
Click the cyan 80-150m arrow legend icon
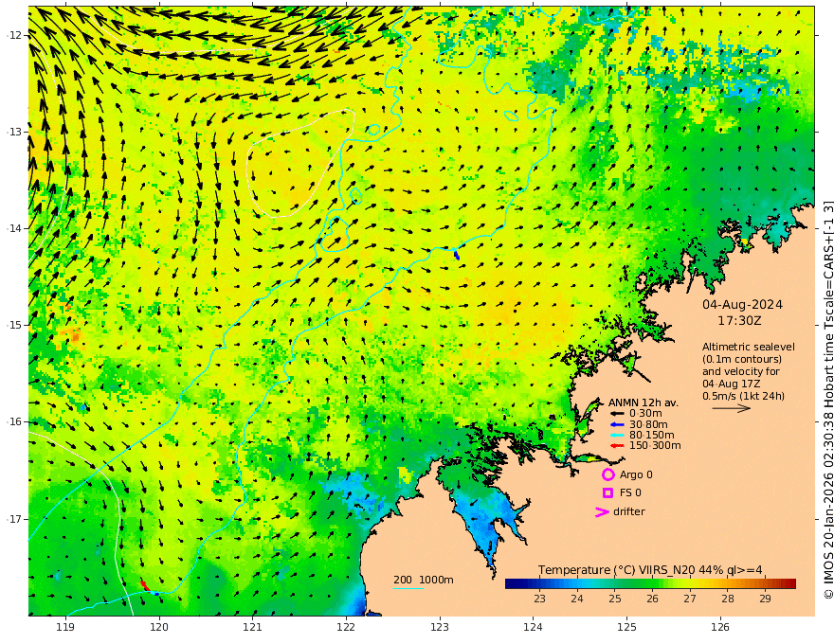coord(617,436)
